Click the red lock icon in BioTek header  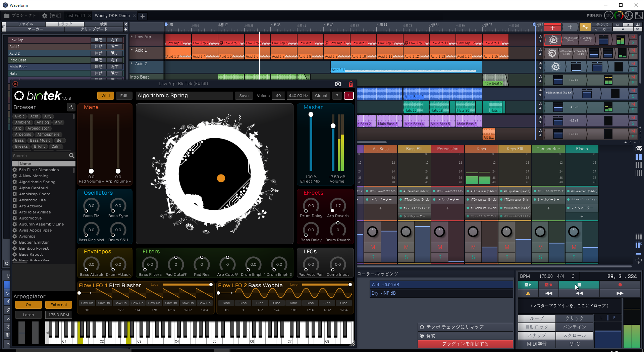(x=351, y=84)
